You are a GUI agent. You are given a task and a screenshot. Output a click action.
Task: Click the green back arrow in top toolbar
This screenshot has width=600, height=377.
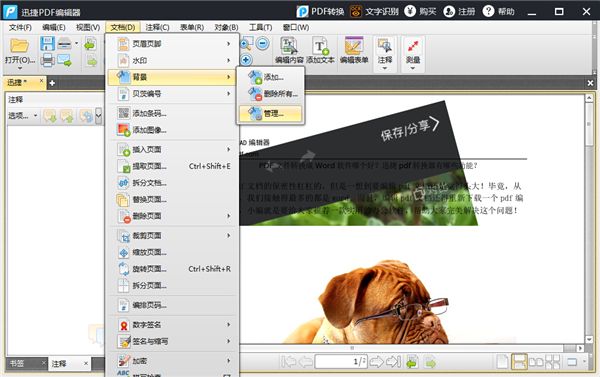point(90,44)
